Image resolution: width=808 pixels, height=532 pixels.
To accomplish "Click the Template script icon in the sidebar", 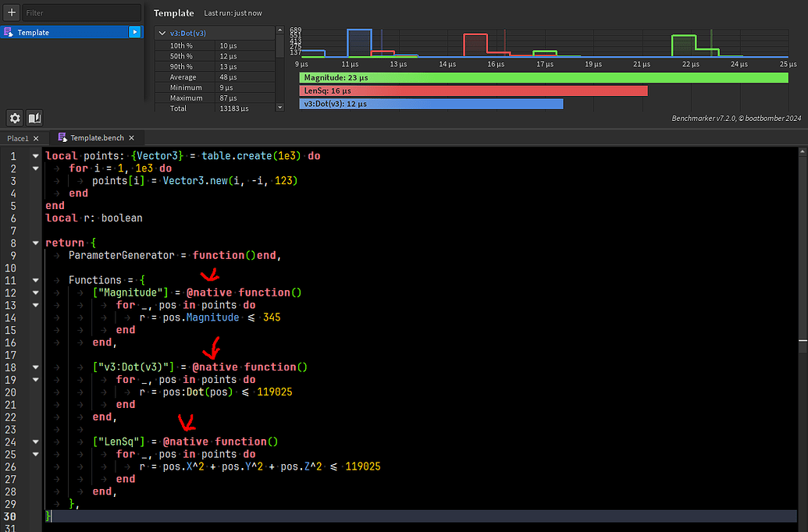I will [x=8, y=33].
